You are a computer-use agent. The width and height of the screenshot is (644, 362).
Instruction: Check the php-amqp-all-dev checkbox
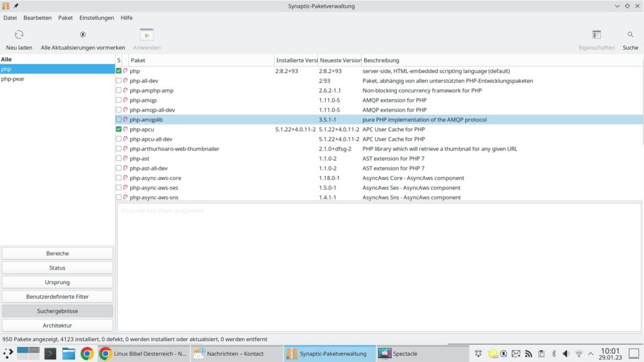click(119, 110)
